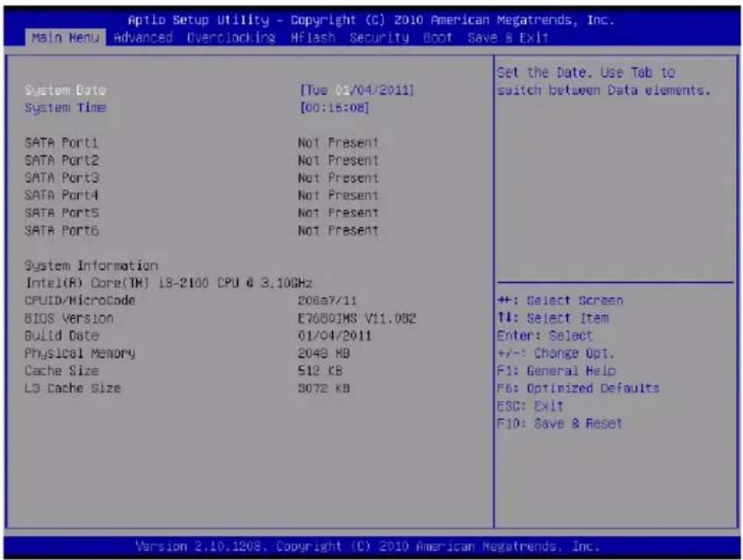Click the system date value field

[357, 90]
